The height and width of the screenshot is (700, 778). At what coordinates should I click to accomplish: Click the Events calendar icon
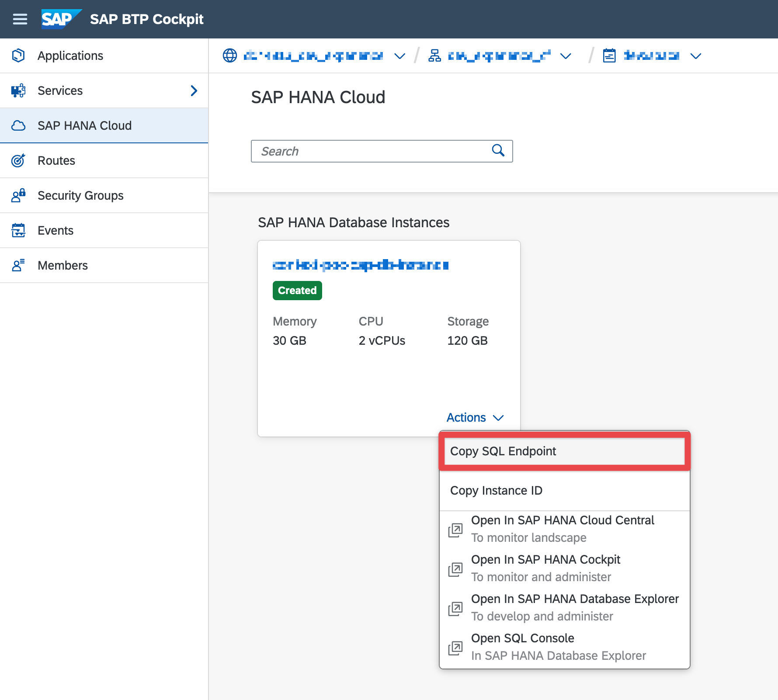click(x=18, y=230)
